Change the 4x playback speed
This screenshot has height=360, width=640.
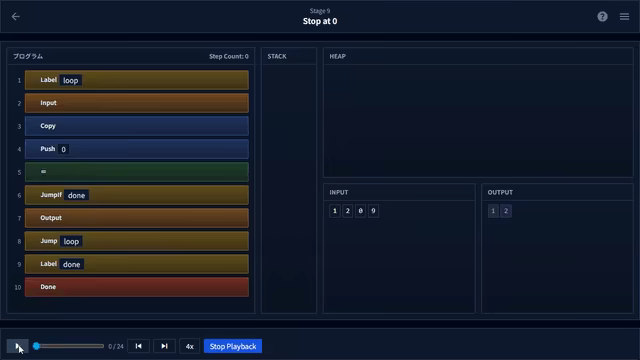(x=189, y=346)
